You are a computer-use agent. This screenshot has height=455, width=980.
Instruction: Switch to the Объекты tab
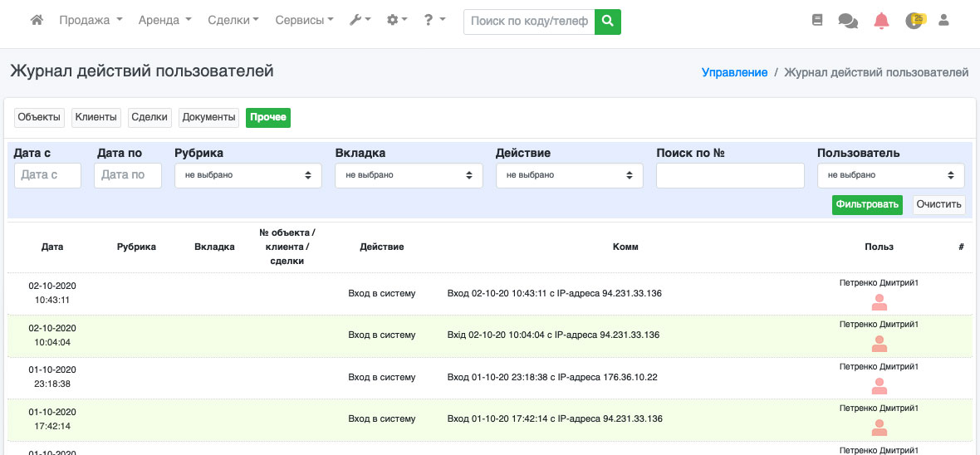pos(39,118)
